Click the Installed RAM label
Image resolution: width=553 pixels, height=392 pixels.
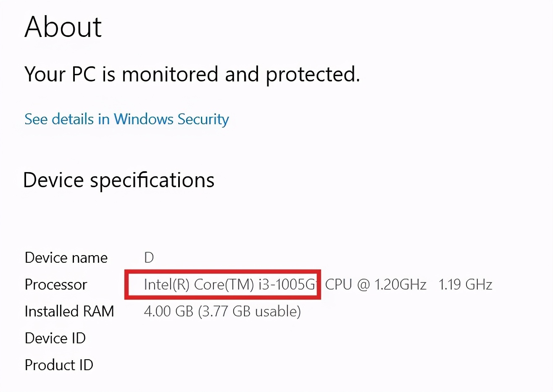click(x=69, y=311)
